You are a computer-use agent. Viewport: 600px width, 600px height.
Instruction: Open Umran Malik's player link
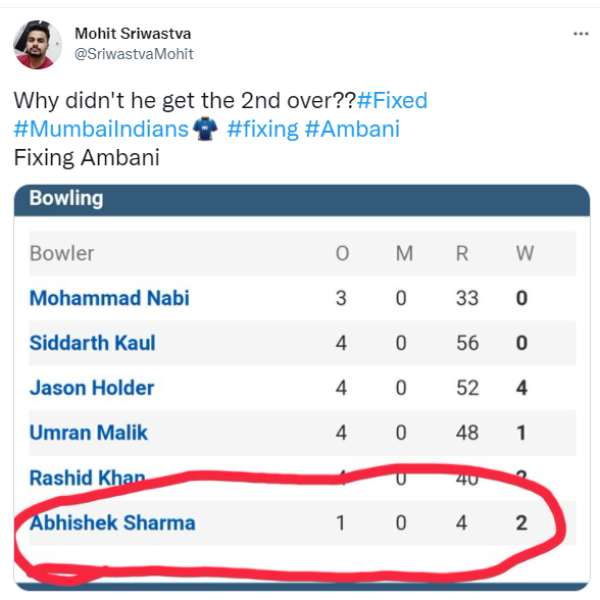coord(89,433)
